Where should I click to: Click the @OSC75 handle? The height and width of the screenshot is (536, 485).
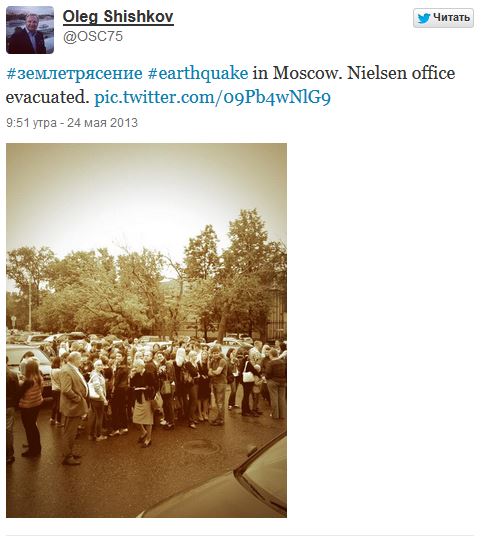93,37
